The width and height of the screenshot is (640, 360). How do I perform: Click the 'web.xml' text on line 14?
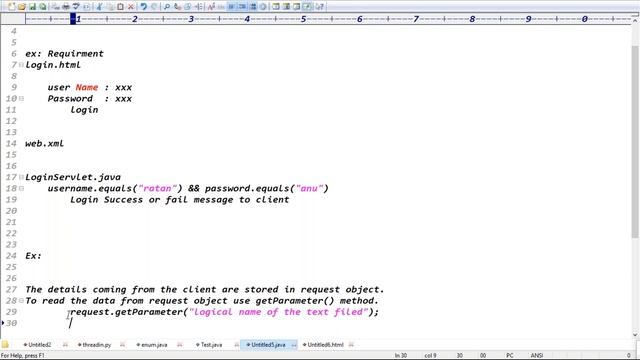[44, 144]
